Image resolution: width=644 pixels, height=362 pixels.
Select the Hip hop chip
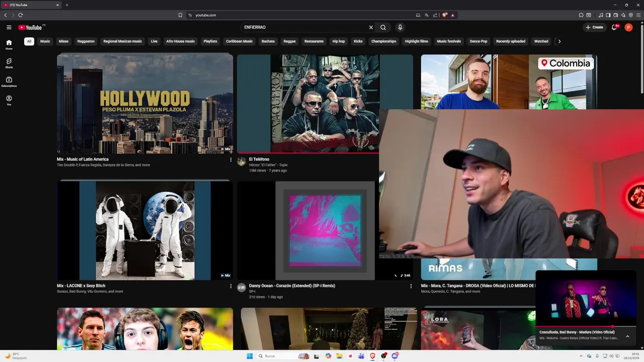tap(339, 41)
